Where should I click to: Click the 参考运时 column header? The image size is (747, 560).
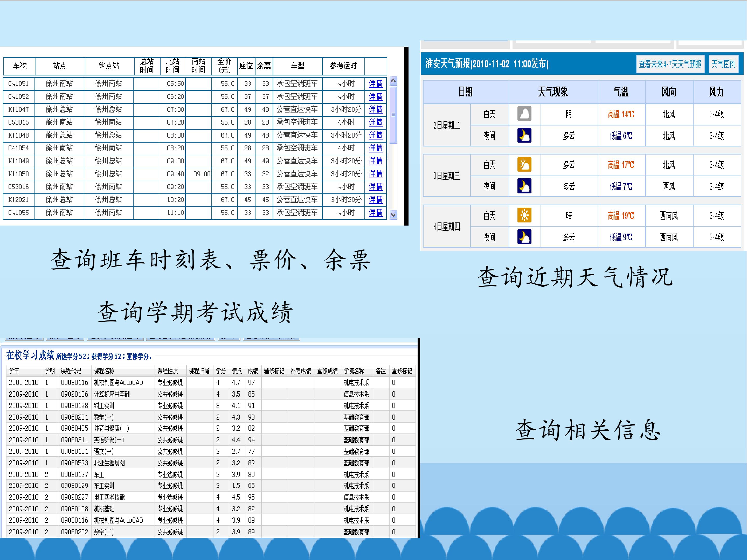(343, 66)
